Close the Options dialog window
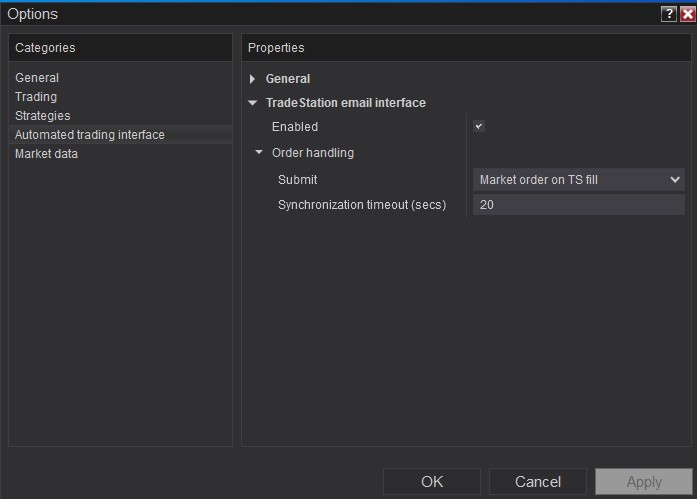 pyautogui.click(x=687, y=14)
